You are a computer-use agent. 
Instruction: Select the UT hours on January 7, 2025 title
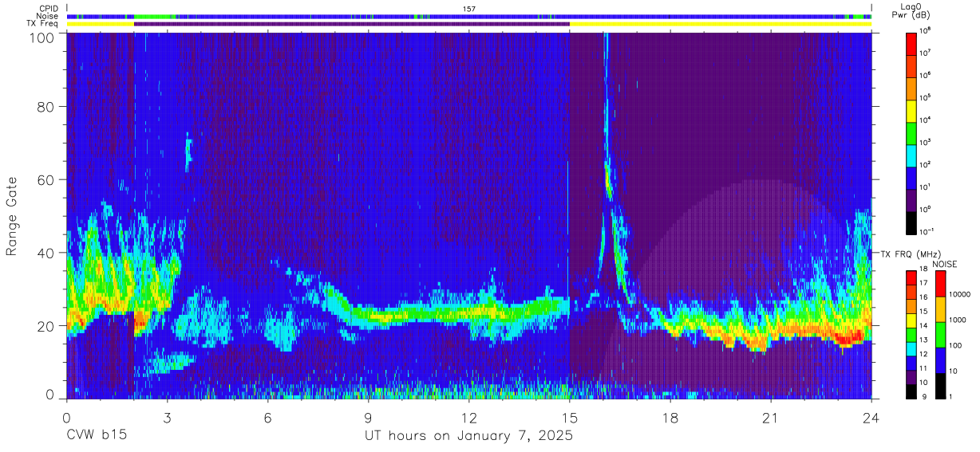(x=468, y=437)
